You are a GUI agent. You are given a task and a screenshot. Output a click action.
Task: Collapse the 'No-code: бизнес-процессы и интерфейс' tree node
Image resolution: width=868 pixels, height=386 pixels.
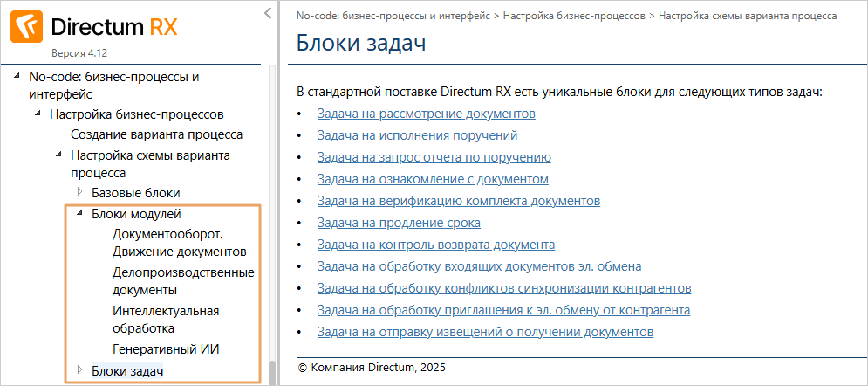pyautogui.click(x=17, y=77)
